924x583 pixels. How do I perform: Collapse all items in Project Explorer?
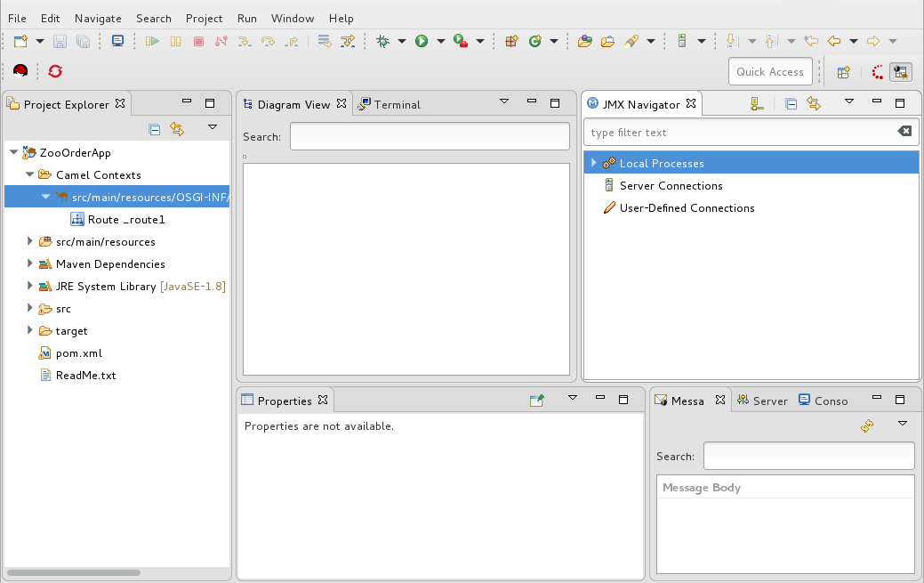[154, 129]
